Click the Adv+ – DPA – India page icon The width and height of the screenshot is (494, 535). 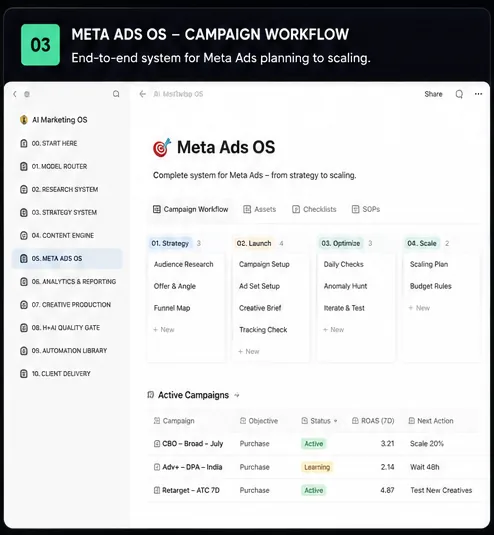pyautogui.click(x=157, y=467)
